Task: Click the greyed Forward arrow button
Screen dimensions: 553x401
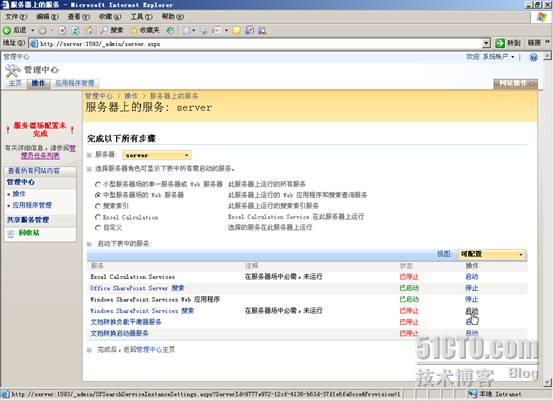Action: coord(43,30)
